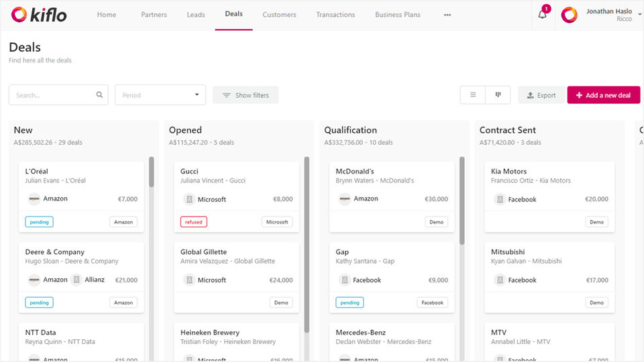644x362 pixels.
Task: Switch to kanban board view
Action: click(498, 95)
